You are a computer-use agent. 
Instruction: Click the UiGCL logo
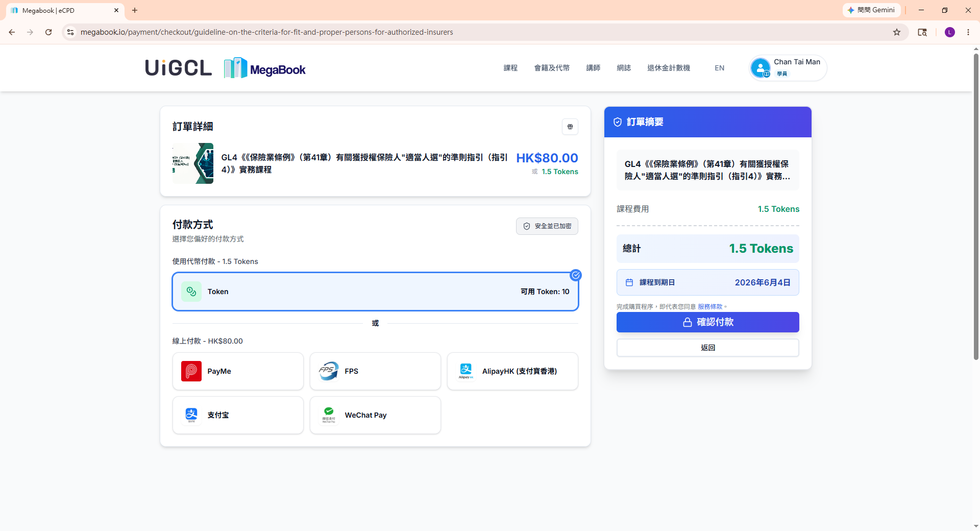178,68
